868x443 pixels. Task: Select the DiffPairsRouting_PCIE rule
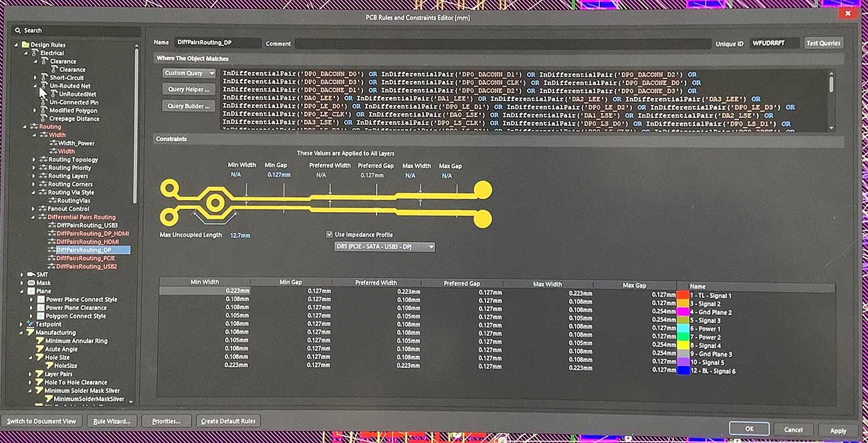86,258
